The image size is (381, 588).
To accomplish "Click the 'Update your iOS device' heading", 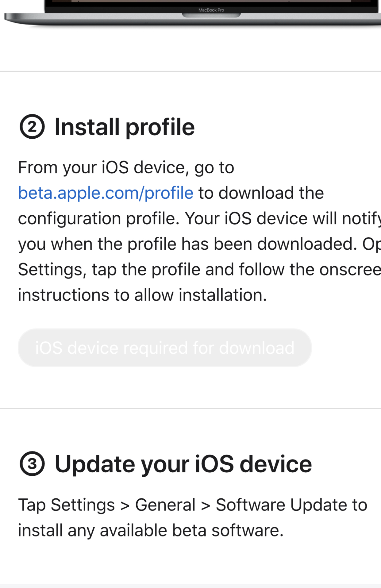I will (183, 464).
